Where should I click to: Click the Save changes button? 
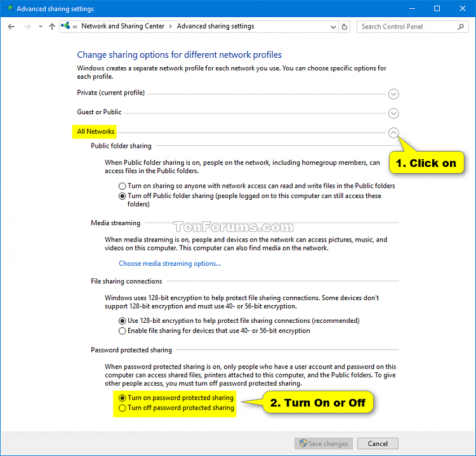[x=323, y=443]
